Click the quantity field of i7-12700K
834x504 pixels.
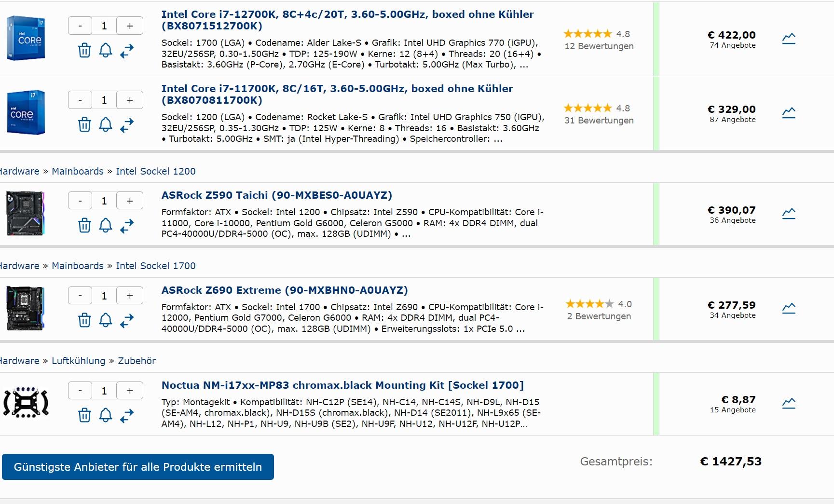[x=104, y=26]
